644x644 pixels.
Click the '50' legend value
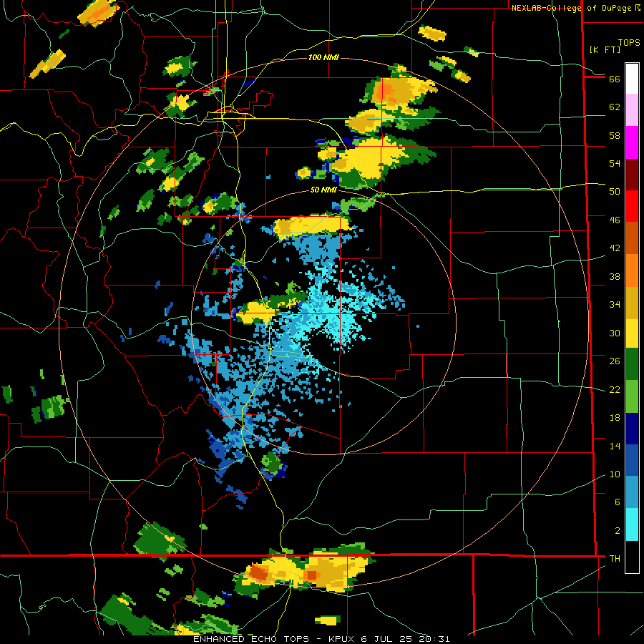coord(615,192)
